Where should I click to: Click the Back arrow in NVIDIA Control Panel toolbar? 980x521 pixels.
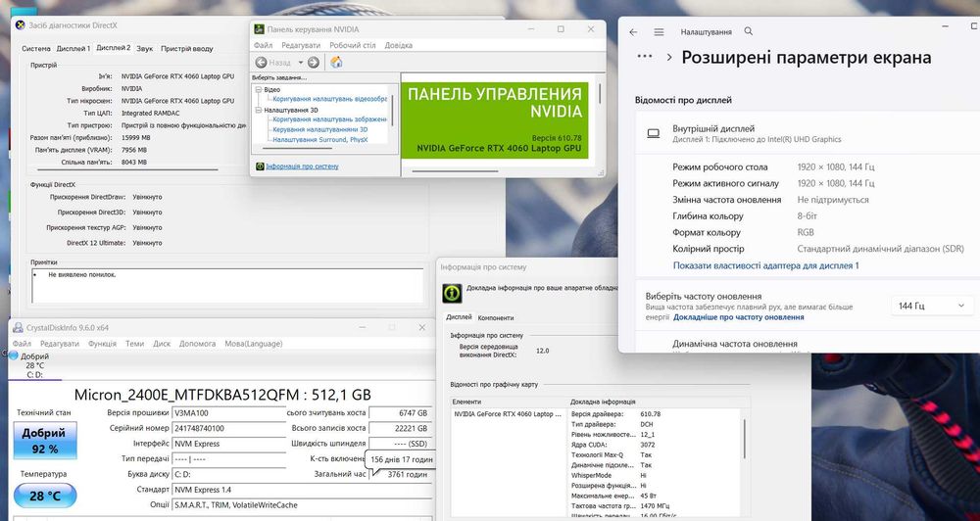click(x=262, y=63)
